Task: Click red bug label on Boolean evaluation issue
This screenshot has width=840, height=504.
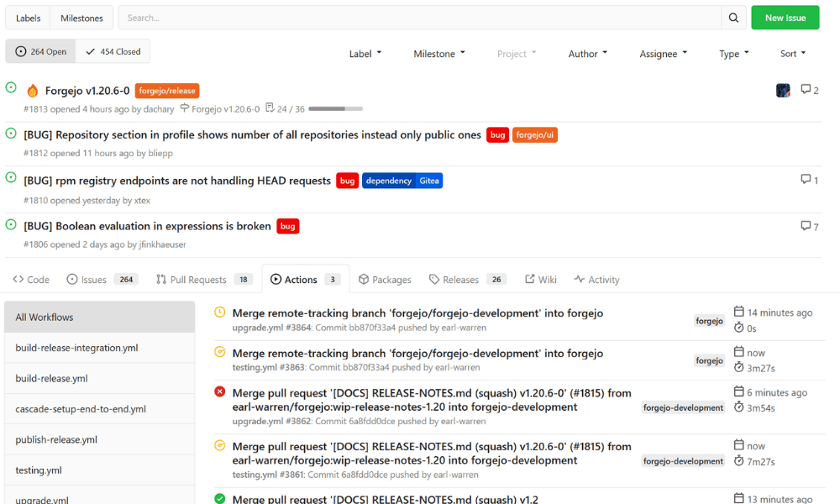Action: pos(287,226)
